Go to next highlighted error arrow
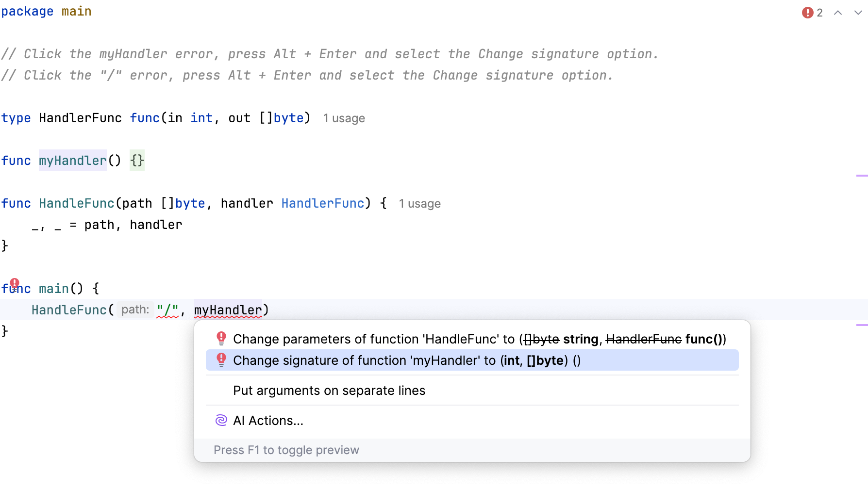Screen dimensions: 868x490 tap(858, 13)
